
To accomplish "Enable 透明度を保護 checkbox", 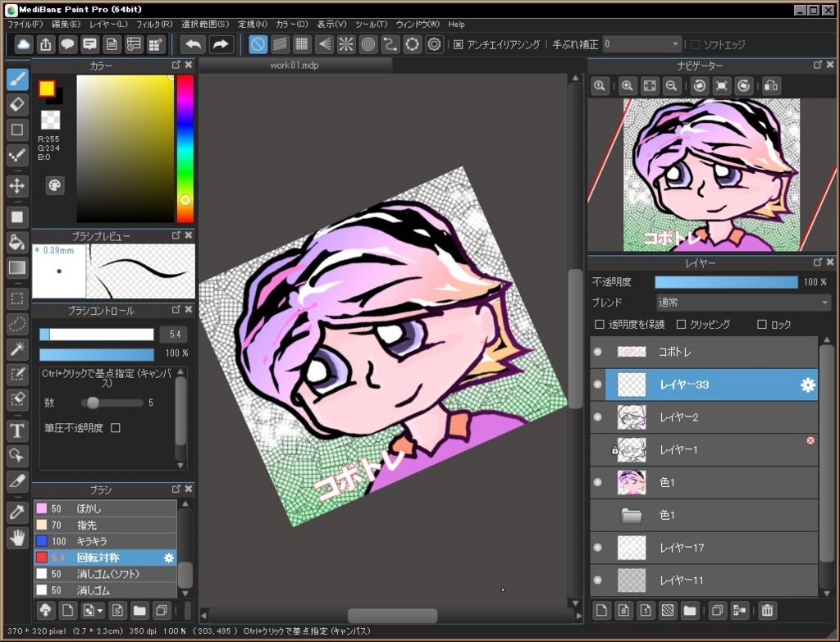I will point(600,325).
